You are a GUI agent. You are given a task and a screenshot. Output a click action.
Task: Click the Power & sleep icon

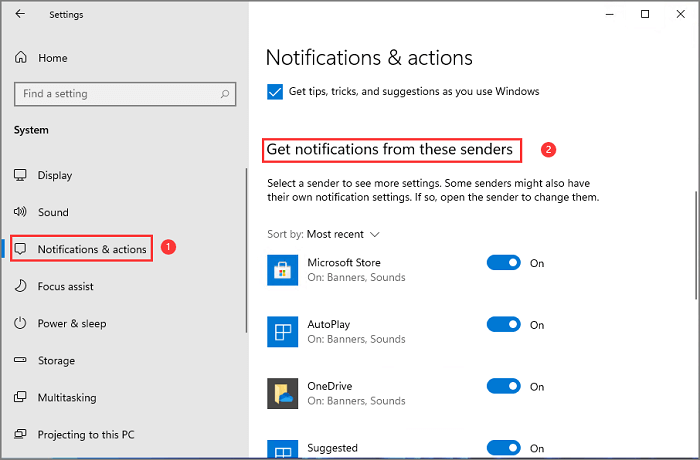pos(20,323)
